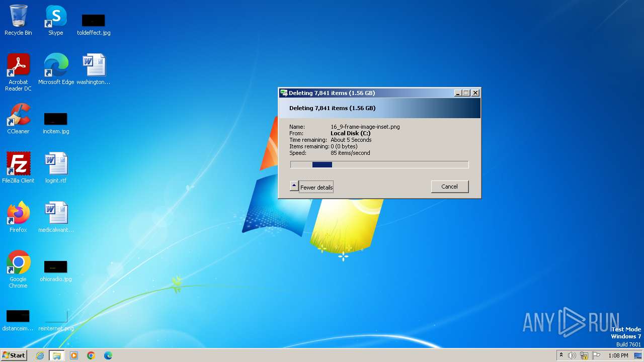Select FileZilla Client desktop shortcut
Viewport: 644px width, 362px height.
click(18, 167)
